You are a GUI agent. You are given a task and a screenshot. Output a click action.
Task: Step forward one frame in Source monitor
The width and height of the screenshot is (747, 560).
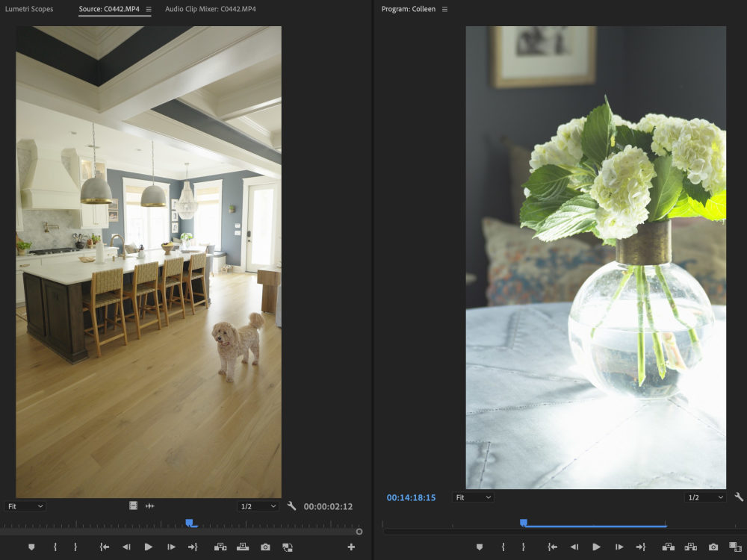pyautogui.click(x=171, y=547)
